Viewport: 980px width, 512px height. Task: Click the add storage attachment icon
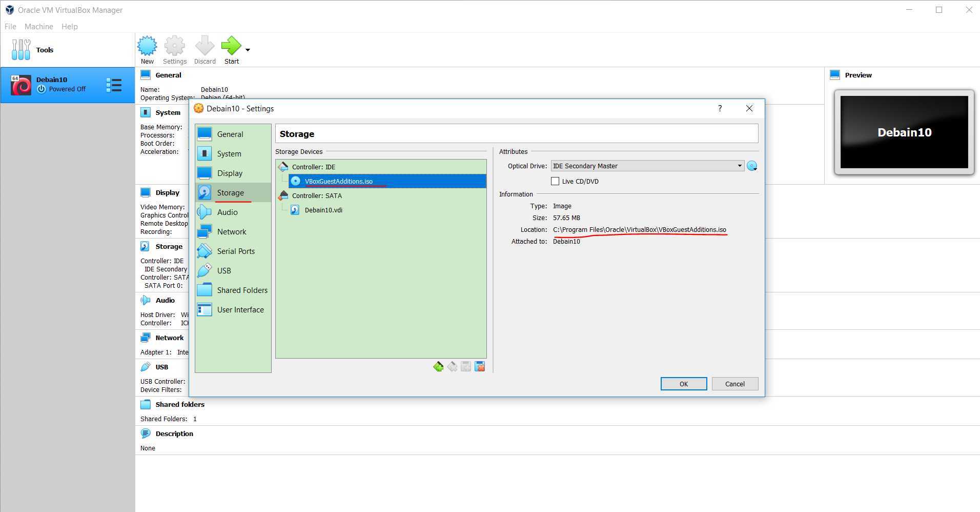(x=466, y=366)
